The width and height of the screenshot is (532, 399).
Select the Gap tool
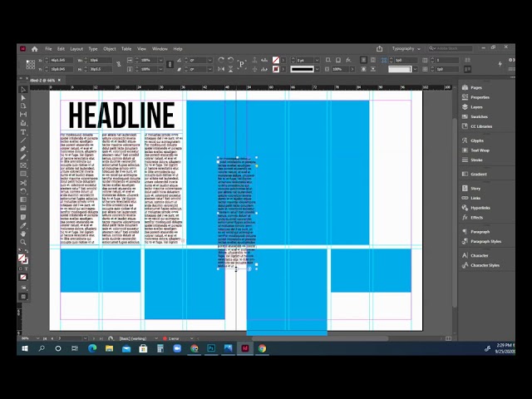tap(23, 115)
